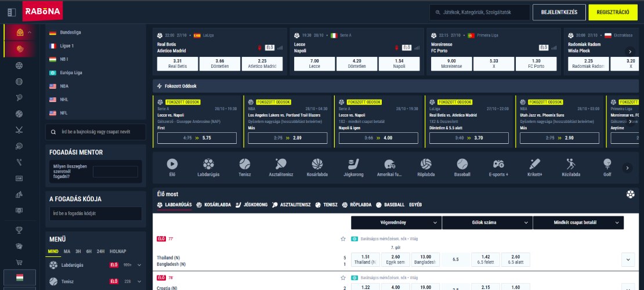Pick 6.5 felett at 1.42
The height and width of the screenshot is (290, 644).
pos(486,260)
